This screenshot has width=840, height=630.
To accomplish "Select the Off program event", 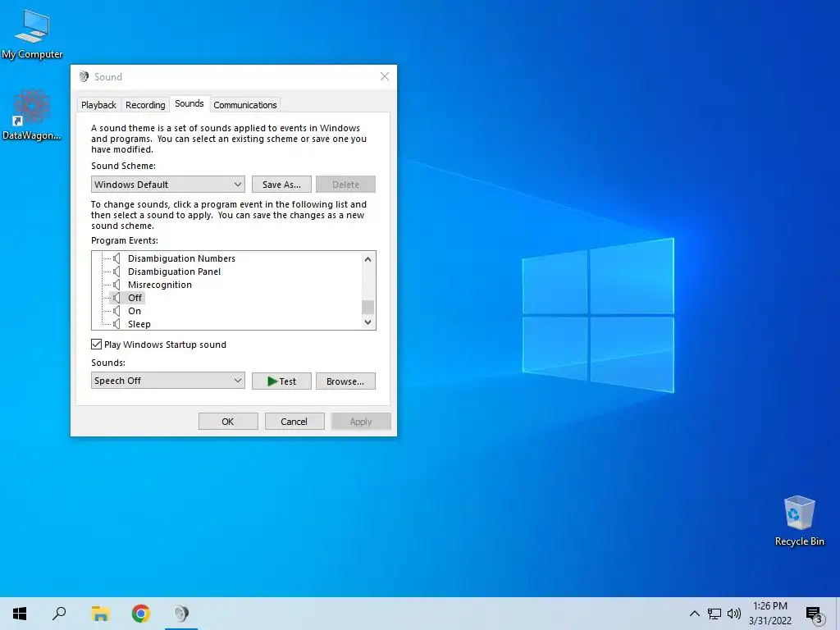I will pyautogui.click(x=135, y=298).
